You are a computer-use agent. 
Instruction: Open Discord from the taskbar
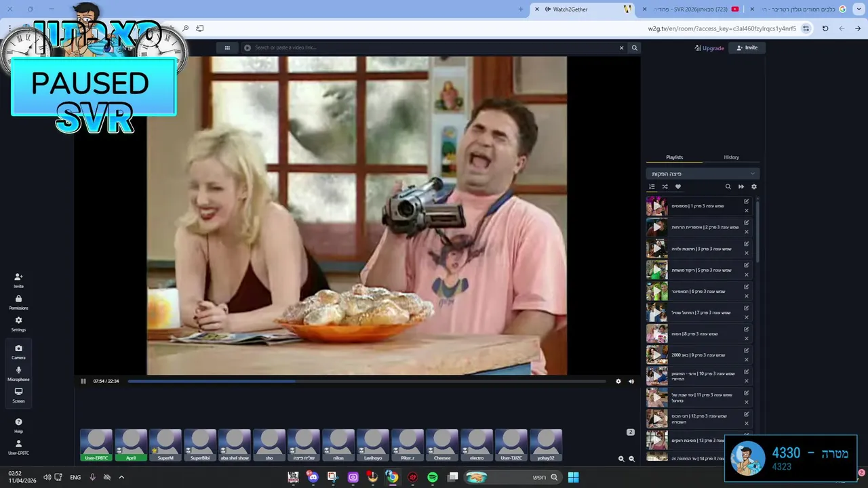tap(313, 477)
